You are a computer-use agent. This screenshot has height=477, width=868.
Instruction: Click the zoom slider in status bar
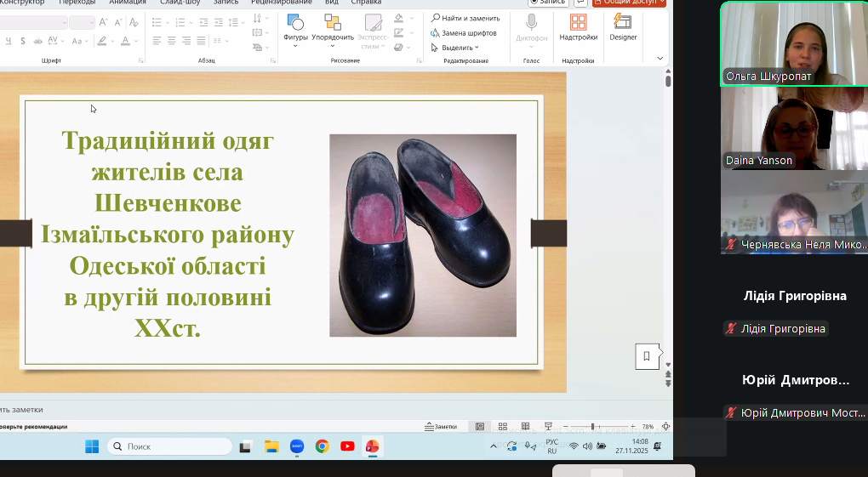click(592, 427)
